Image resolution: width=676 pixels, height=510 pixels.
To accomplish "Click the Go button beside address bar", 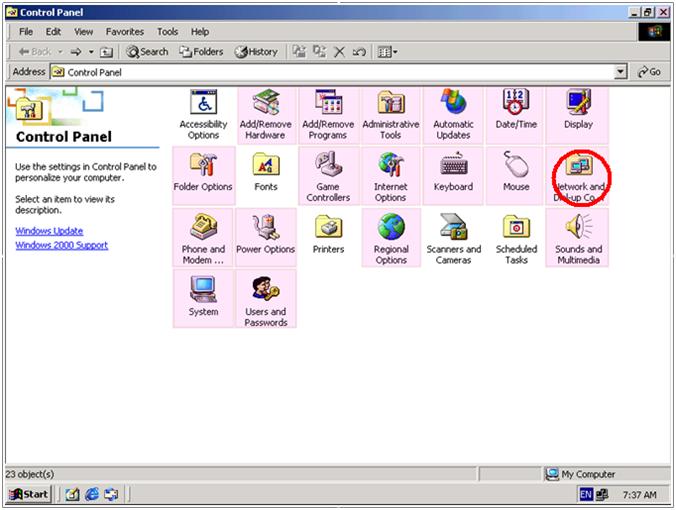I will [650, 72].
